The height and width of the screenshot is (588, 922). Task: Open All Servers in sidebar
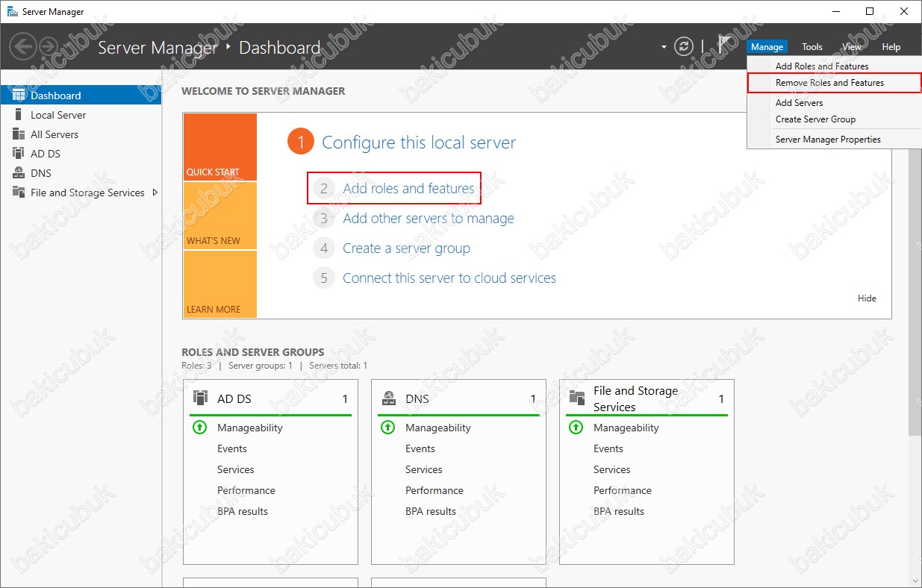(54, 134)
